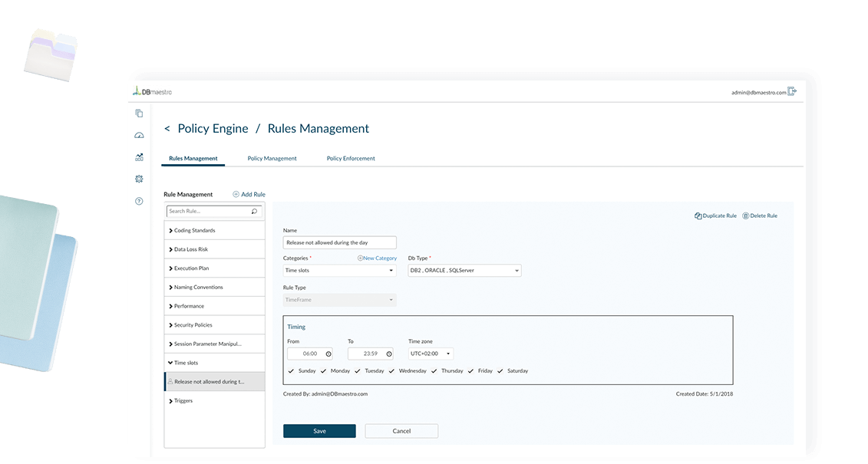Click Policy Engine in the breadcrumb
This screenshot has height=464, width=868.
pyautogui.click(x=213, y=128)
